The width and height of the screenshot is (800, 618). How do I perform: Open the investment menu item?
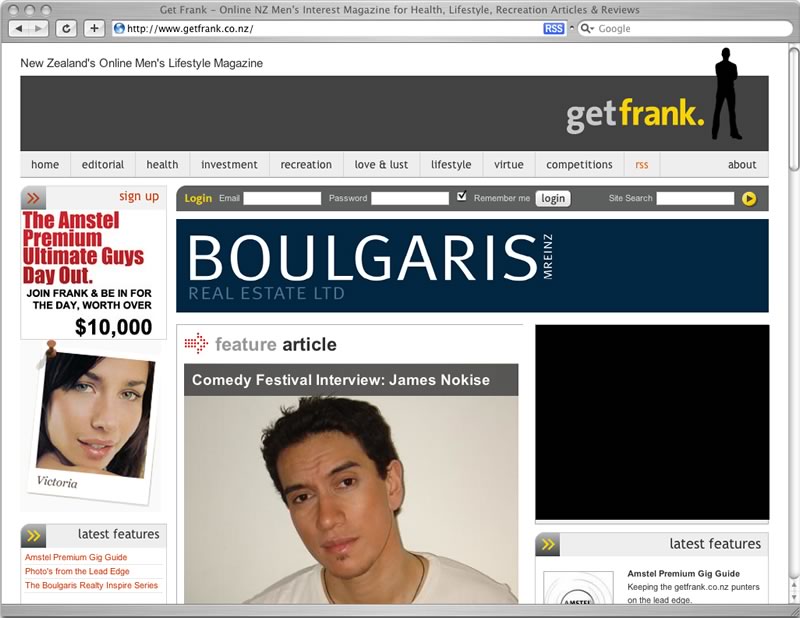coord(229,164)
